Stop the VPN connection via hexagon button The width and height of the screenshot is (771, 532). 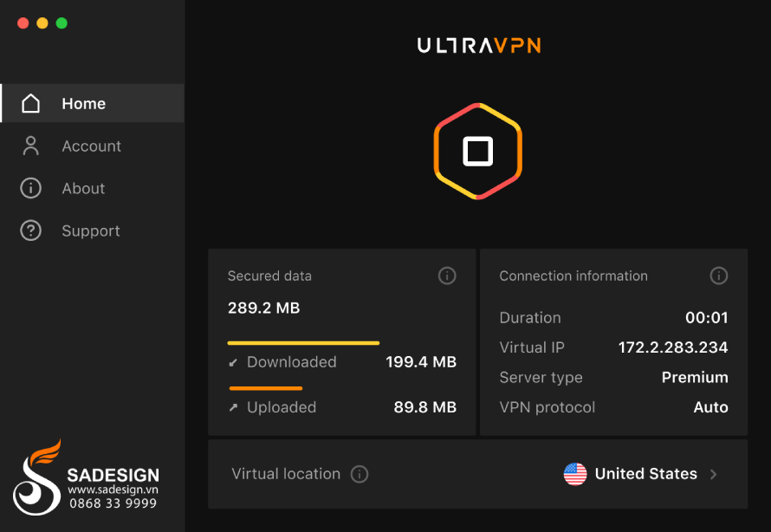[478, 152]
